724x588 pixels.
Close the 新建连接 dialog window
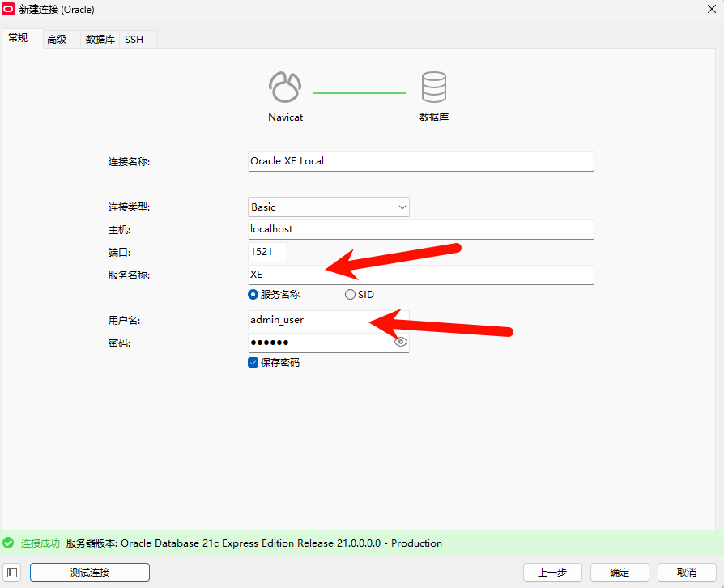[x=712, y=9]
